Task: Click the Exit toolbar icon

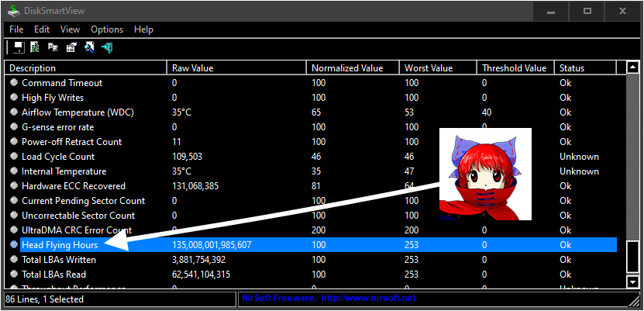Action: pyautogui.click(x=107, y=48)
